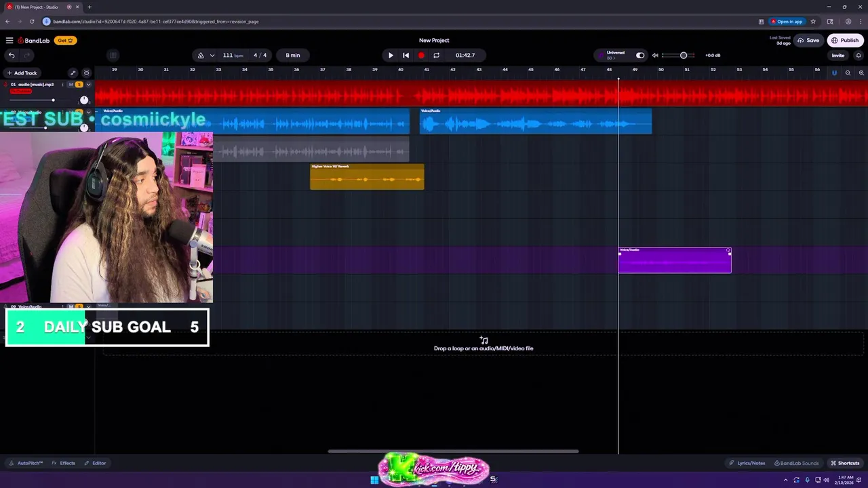Publish the project
The image size is (868, 488).
tap(845, 41)
